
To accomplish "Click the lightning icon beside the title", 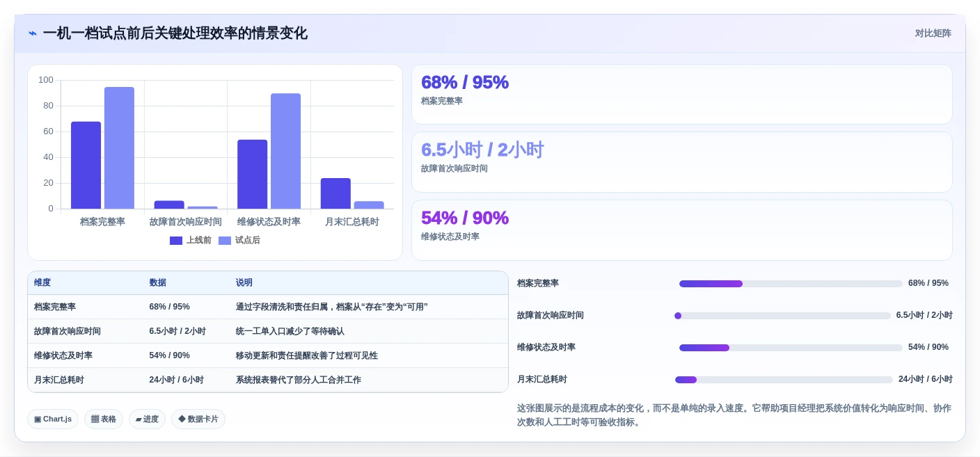I will coord(33,33).
